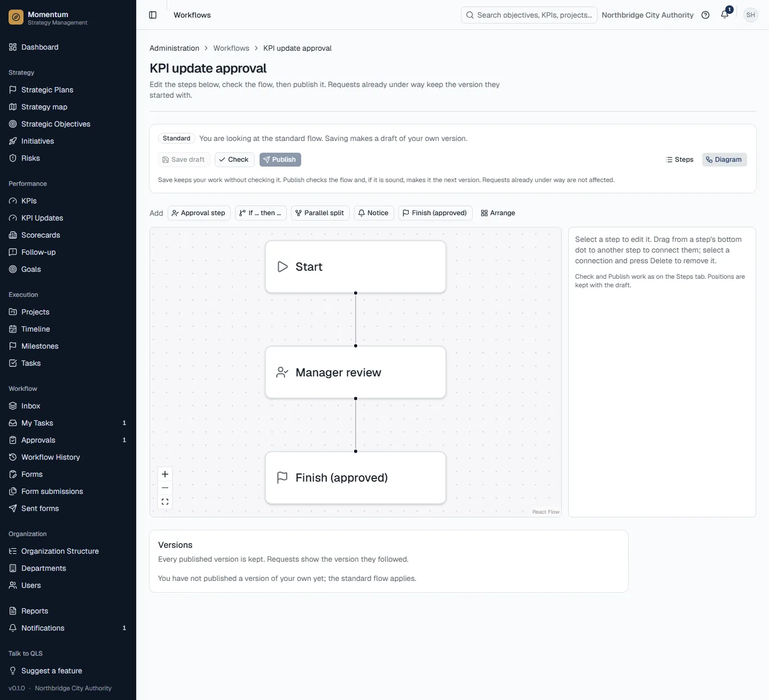Click the Save draft button
The height and width of the screenshot is (700, 769).
click(x=184, y=160)
